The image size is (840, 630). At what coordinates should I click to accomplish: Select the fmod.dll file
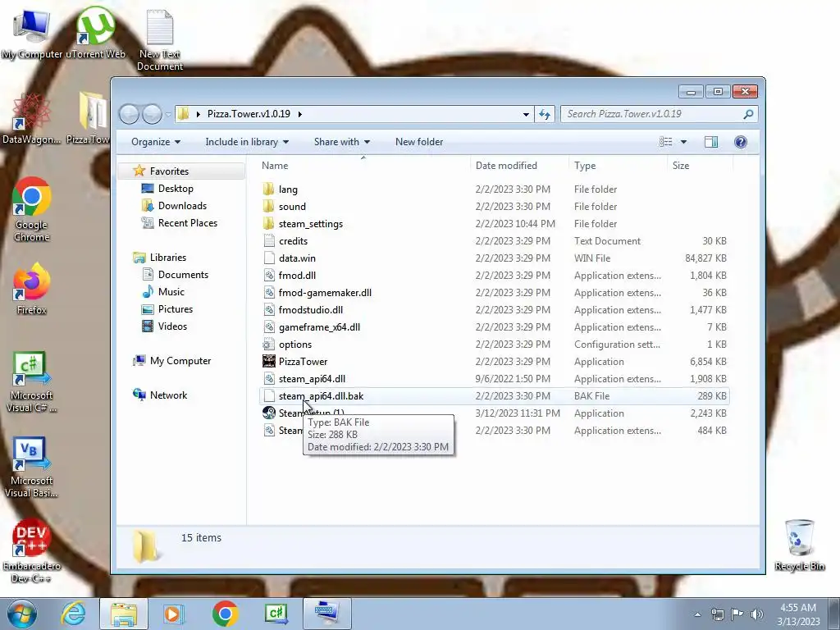[x=297, y=276]
